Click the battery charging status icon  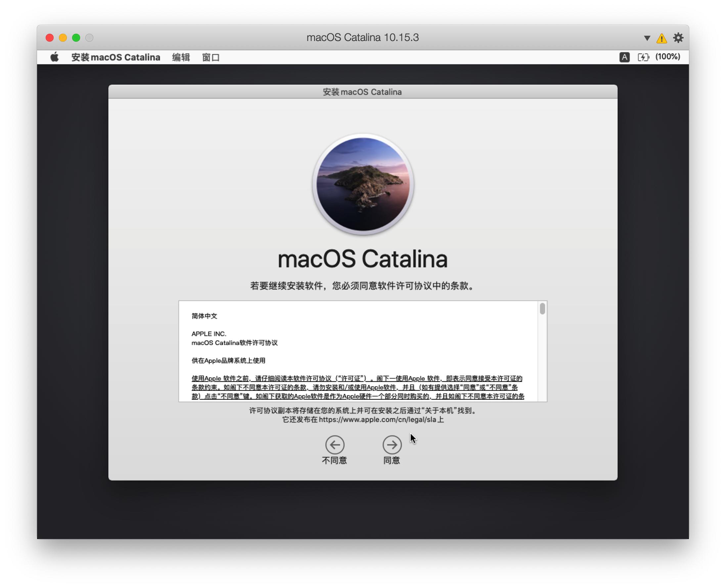pos(643,57)
